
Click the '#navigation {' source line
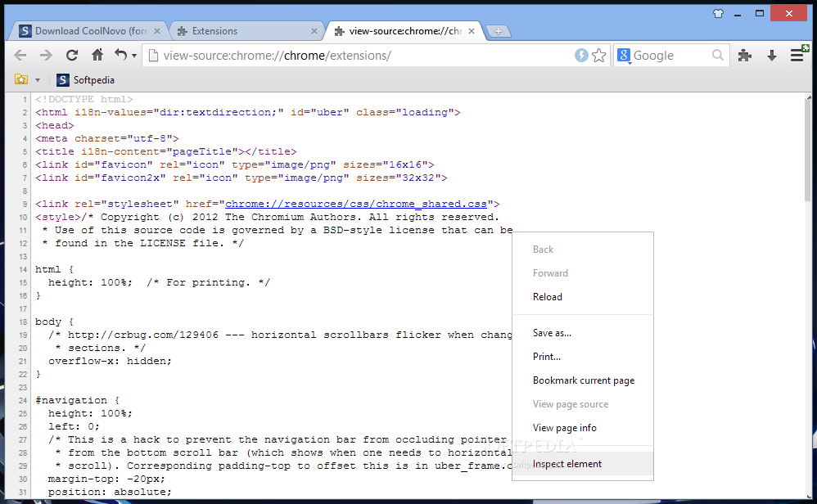click(x=77, y=400)
